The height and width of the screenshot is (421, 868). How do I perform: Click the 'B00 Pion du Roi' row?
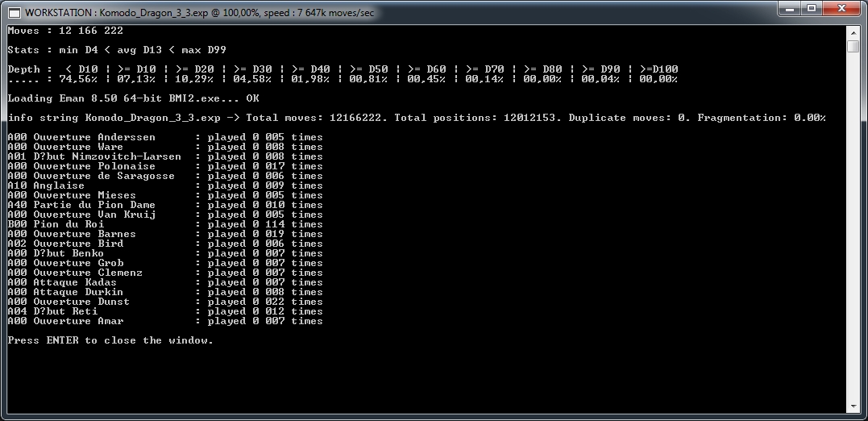(165, 224)
